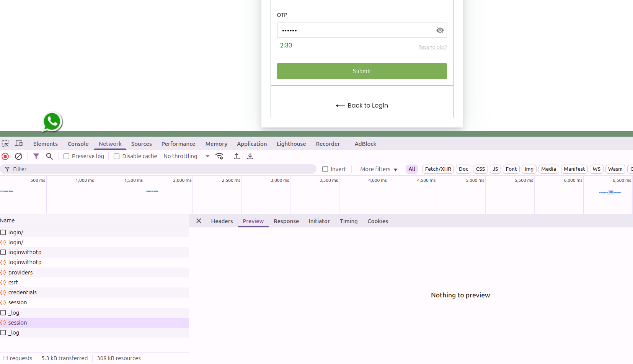Image resolution: width=633 pixels, height=364 pixels.
Task: Filter by Img type
Action: pyautogui.click(x=529, y=169)
